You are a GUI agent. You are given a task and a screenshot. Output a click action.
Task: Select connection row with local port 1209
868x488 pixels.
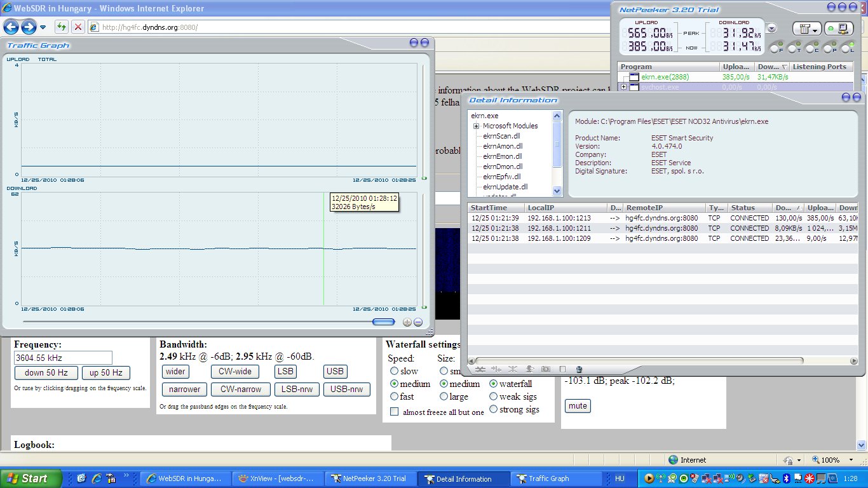click(x=662, y=238)
